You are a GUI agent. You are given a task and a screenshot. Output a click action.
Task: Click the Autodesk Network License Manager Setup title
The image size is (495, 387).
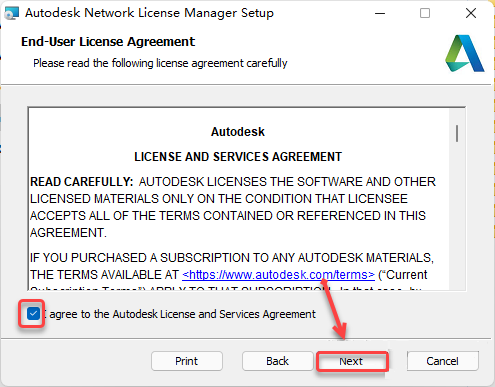point(149,13)
